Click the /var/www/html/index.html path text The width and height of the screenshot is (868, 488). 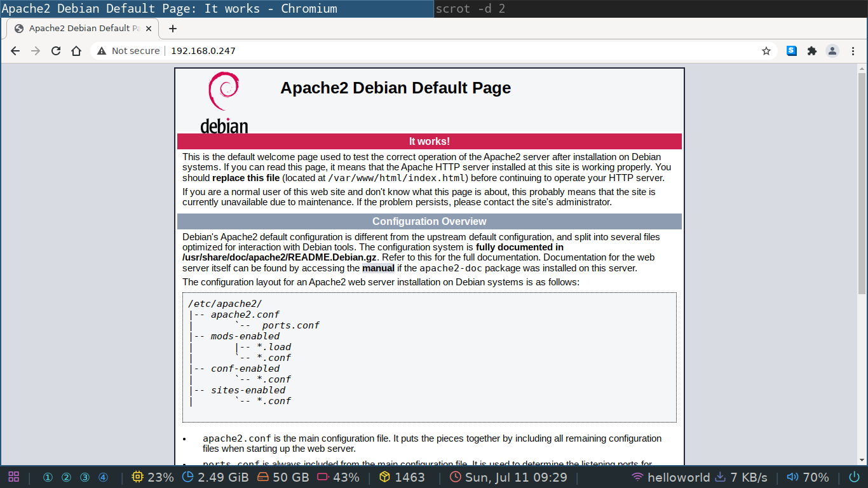pos(398,178)
